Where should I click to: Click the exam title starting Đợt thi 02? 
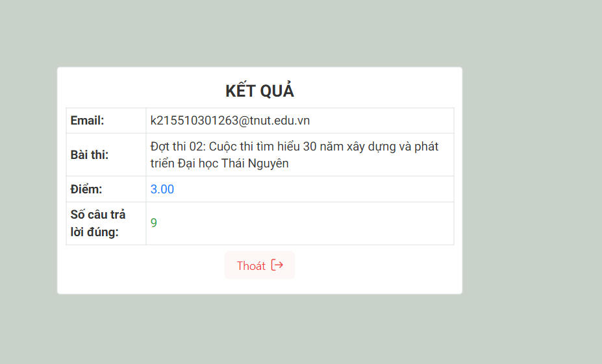pos(294,154)
